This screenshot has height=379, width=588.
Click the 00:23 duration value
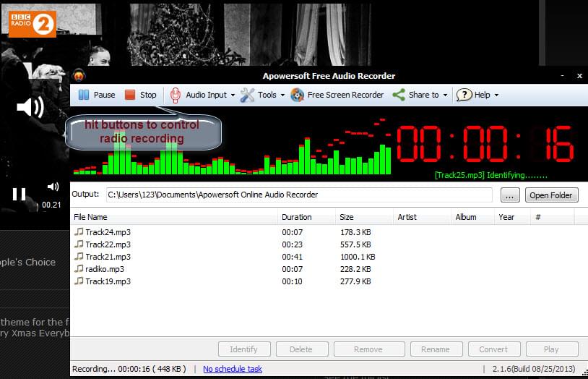point(292,244)
